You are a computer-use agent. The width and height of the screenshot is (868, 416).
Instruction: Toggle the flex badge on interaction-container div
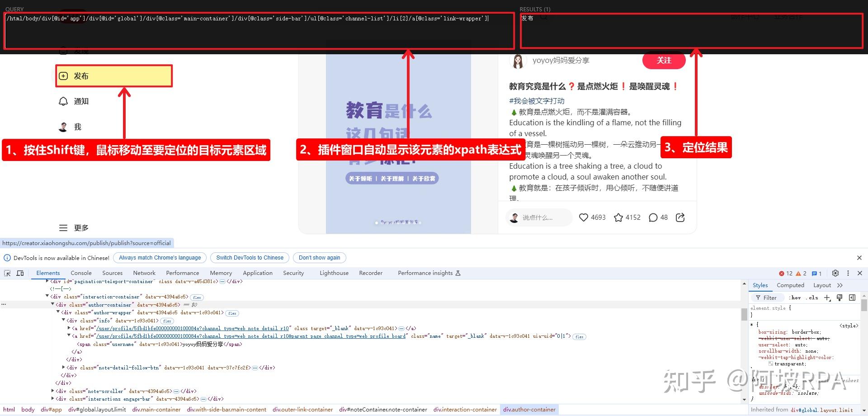(197, 297)
